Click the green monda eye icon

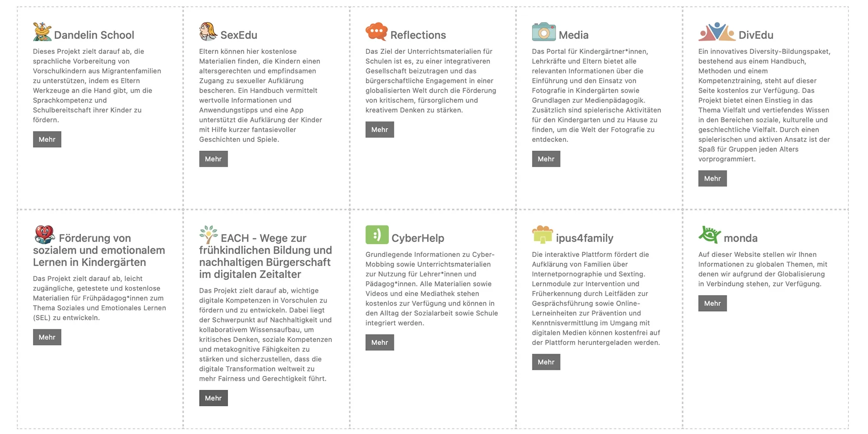[710, 235]
